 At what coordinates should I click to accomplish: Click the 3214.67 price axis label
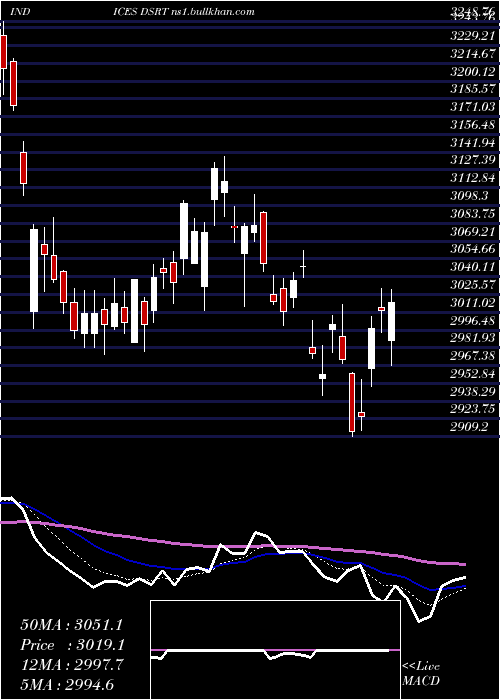pos(473,54)
